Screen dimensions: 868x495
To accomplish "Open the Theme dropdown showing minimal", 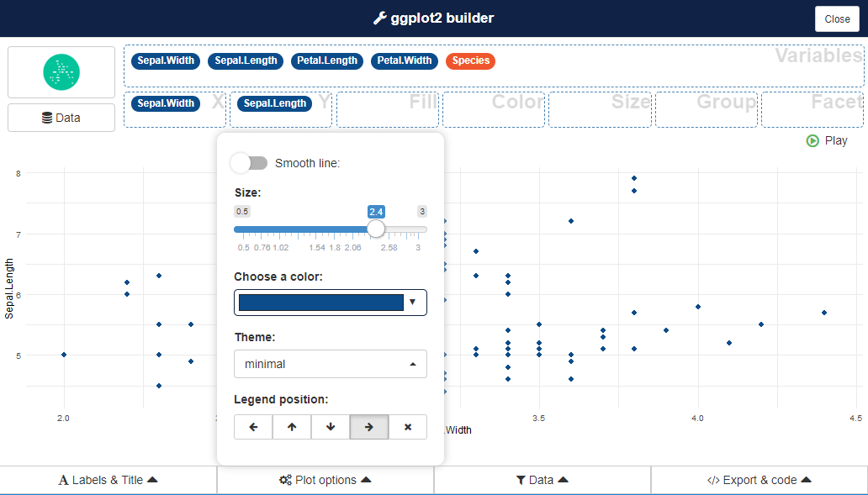I will coord(331,364).
